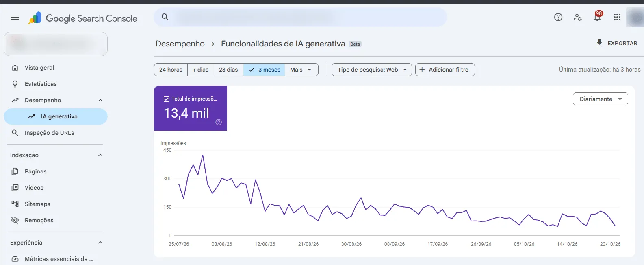
Task: Open Métricas essenciais da web entry
Action: click(x=56, y=259)
